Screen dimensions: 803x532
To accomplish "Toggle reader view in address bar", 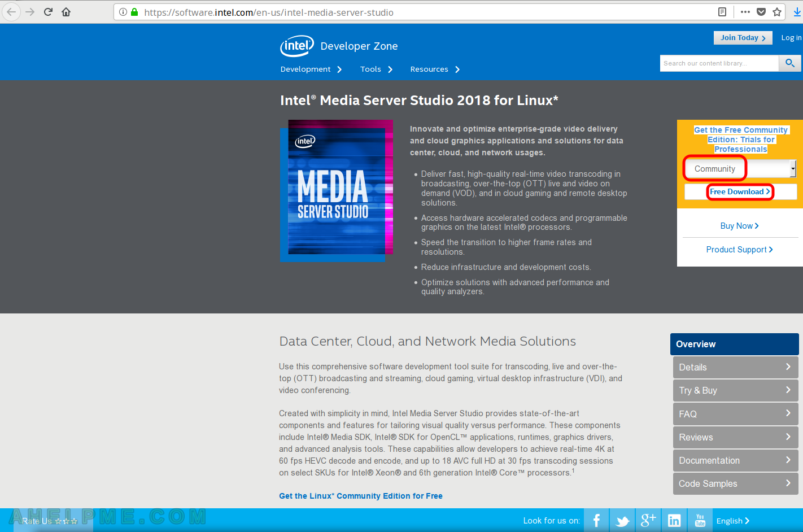I will (x=722, y=12).
